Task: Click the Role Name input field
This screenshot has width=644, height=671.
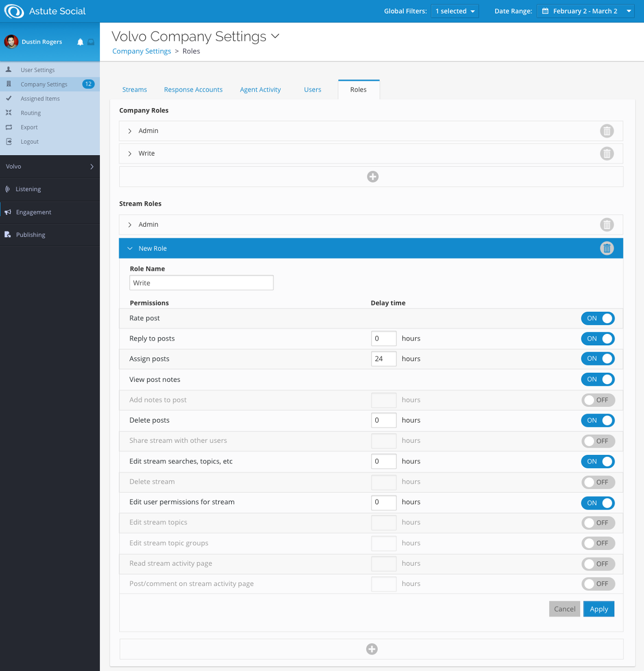Action: tap(201, 283)
